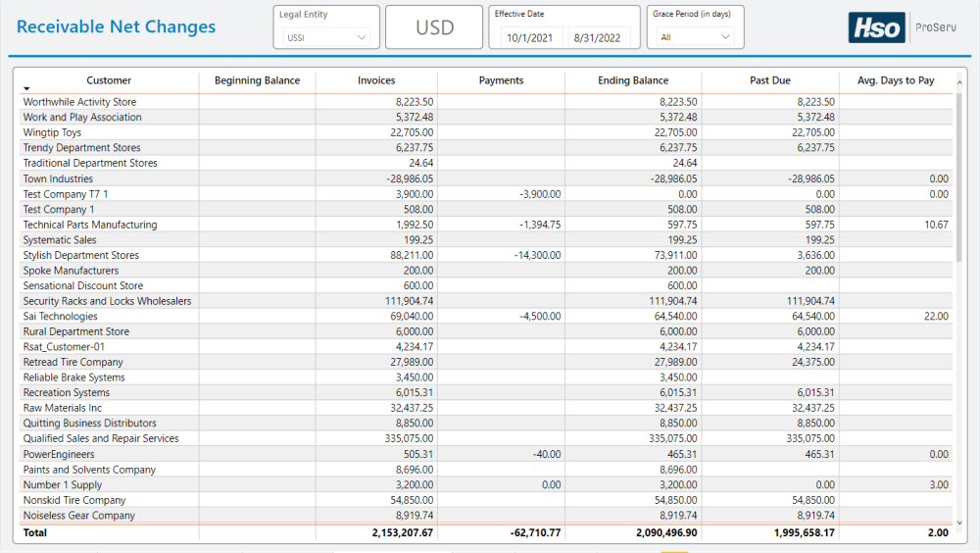The height and width of the screenshot is (553, 980).
Task: Click the Ending Balance column header
Action: 633,80
